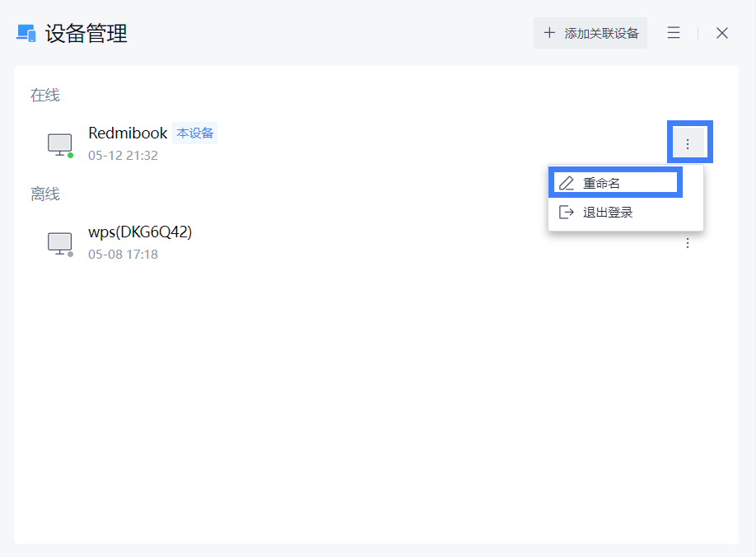Open the hamburger menu icon
This screenshot has height=557, width=756.
(674, 33)
